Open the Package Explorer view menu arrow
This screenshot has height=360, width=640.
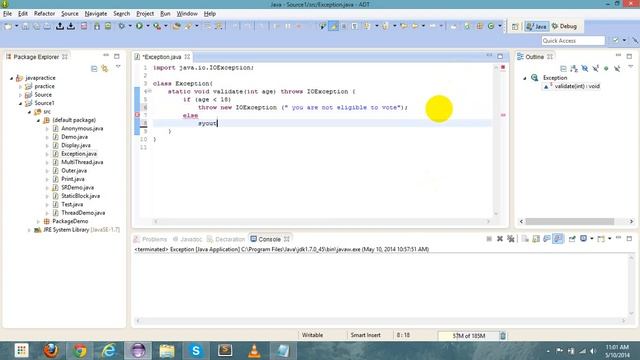(118, 67)
